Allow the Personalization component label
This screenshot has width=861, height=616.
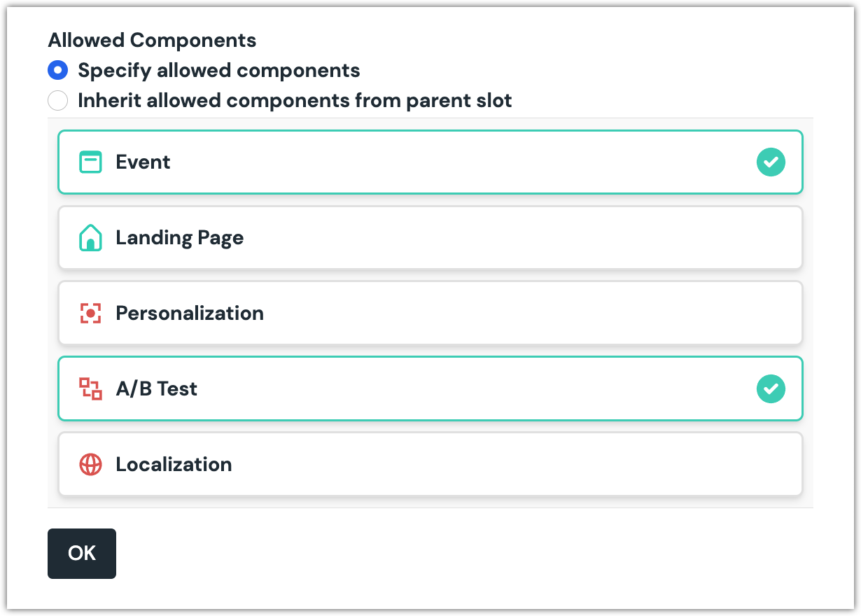[190, 314]
